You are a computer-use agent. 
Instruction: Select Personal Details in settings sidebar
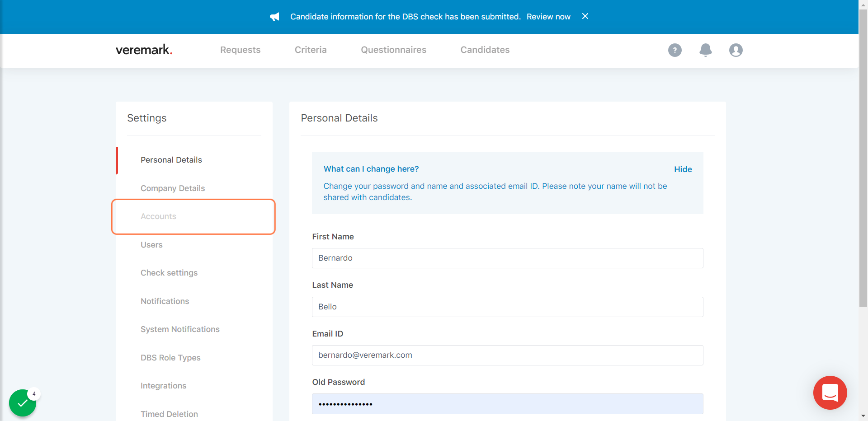point(171,160)
